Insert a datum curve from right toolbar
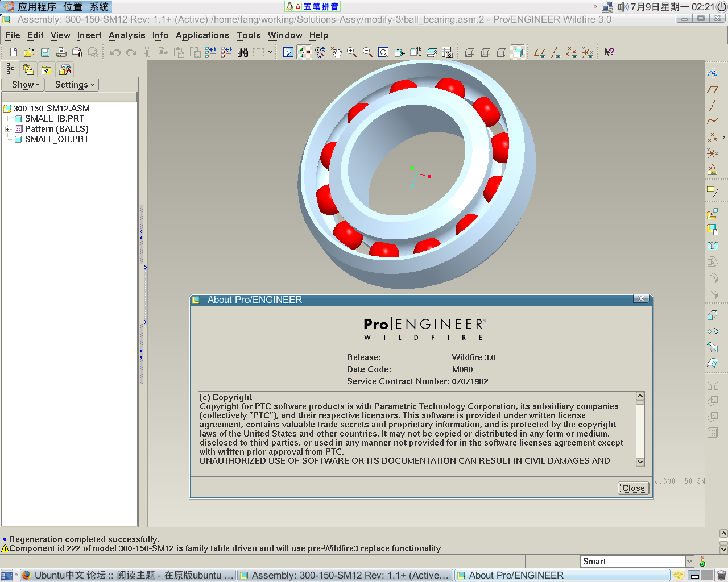Screen dimensions: 728x582 tap(712, 121)
